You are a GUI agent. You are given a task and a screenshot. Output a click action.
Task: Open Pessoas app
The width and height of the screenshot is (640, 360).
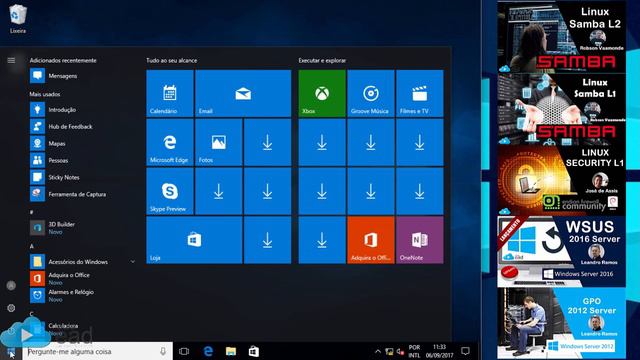(x=82, y=160)
